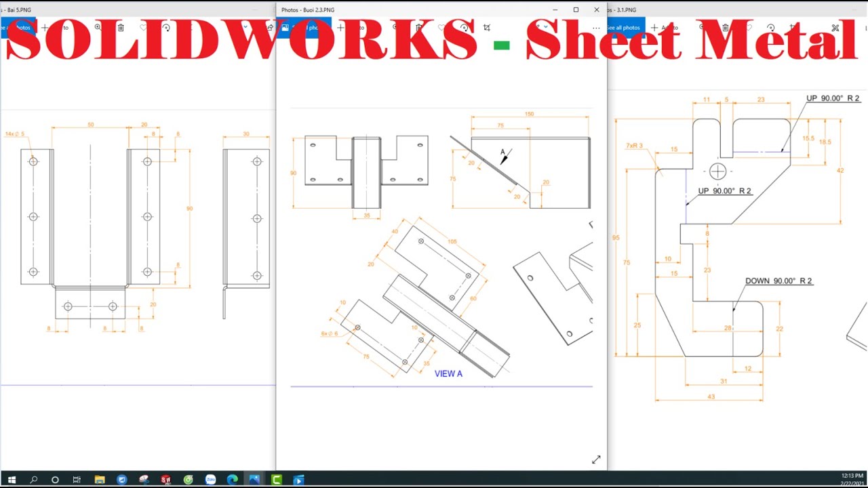Click the 'VIEW A' label in drawing

(448, 373)
